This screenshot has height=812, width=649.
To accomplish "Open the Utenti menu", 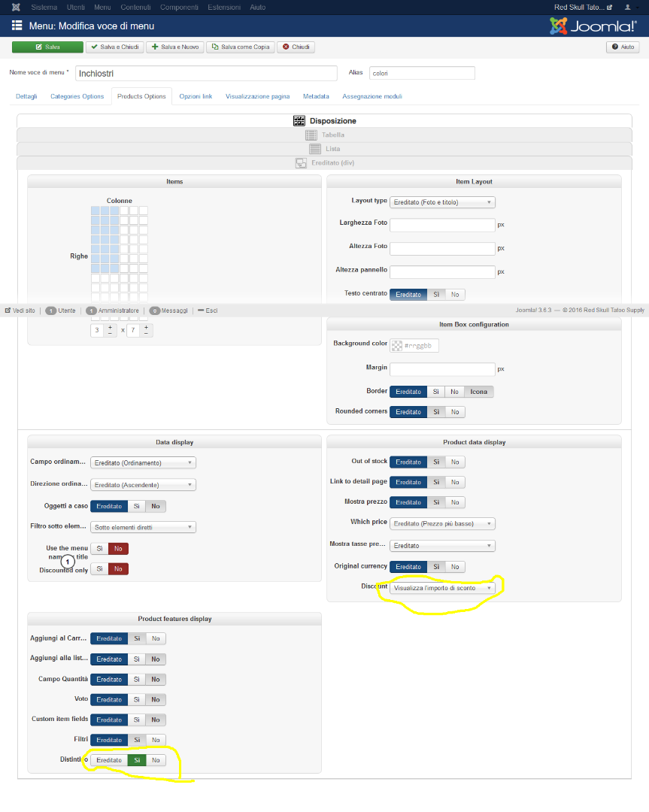I will click(x=76, y=8).
